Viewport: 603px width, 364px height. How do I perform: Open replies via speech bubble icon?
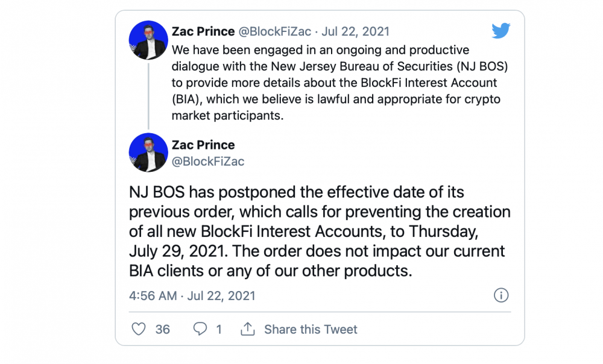(x=200, y=329)
